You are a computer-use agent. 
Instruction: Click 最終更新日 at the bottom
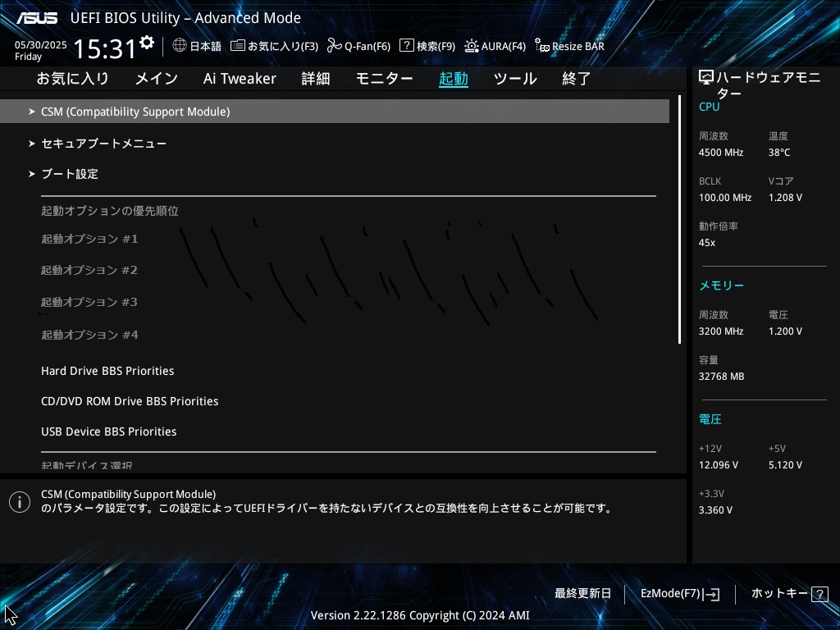click(x=583, y=594)
